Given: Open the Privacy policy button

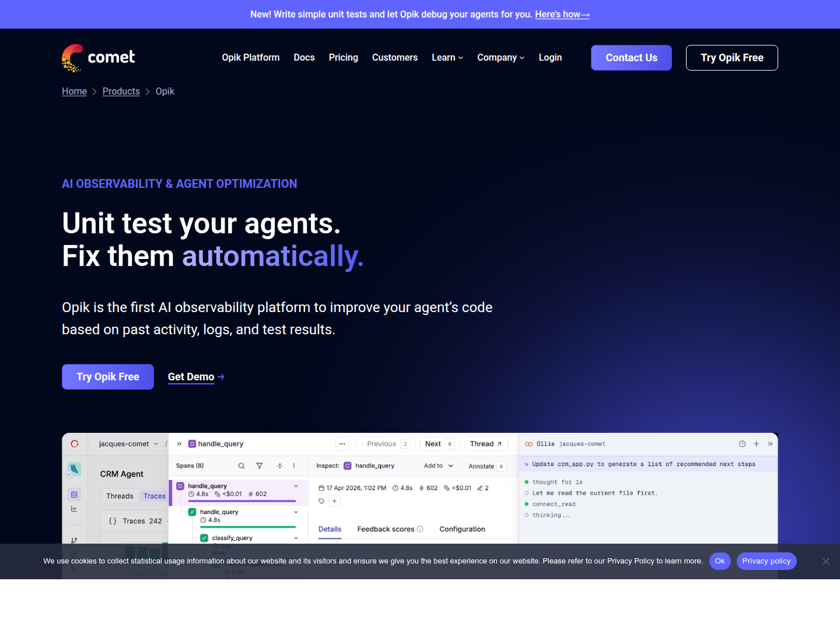Looking at the screenshot, I should pyautogui.click(x=766, y=561).
